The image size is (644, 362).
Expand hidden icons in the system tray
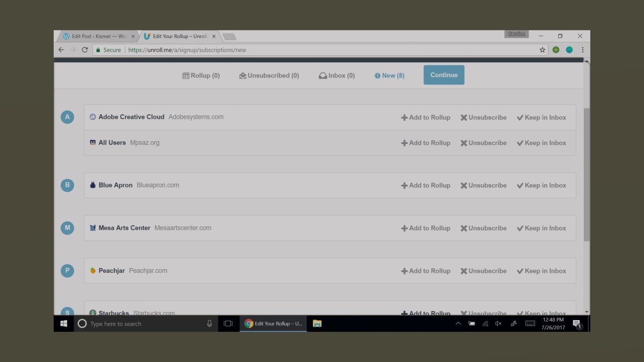click(x=458, y=323)
